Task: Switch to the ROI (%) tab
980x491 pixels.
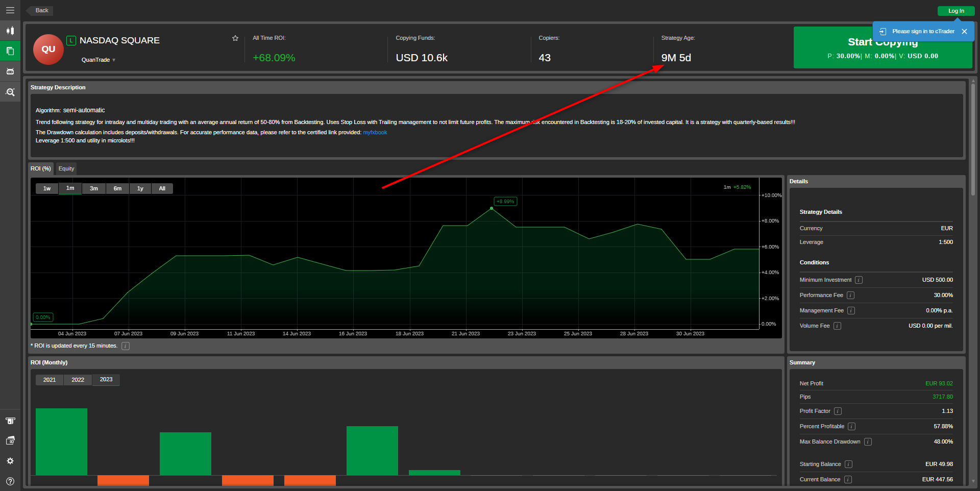Action: coord(41,168)
